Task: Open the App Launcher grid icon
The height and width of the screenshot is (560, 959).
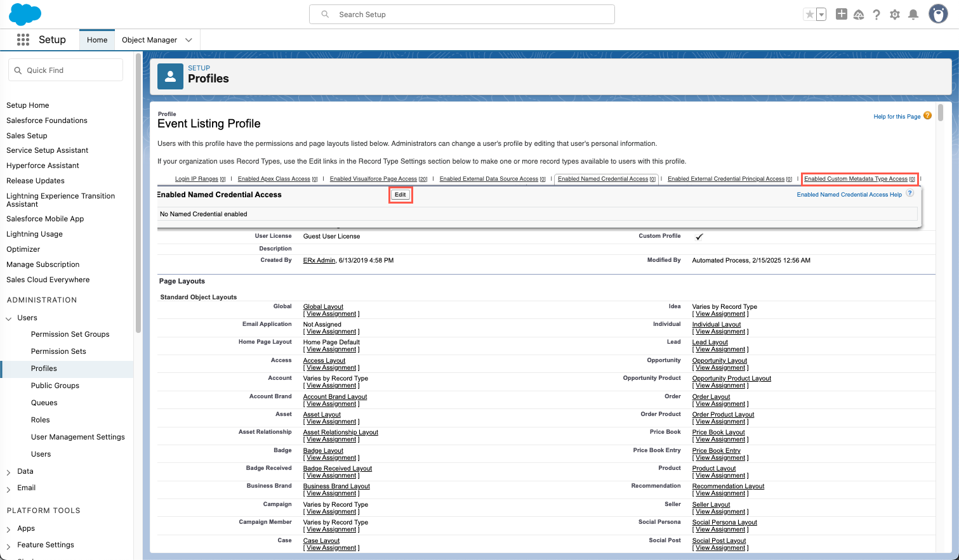Action: (23, 39)
